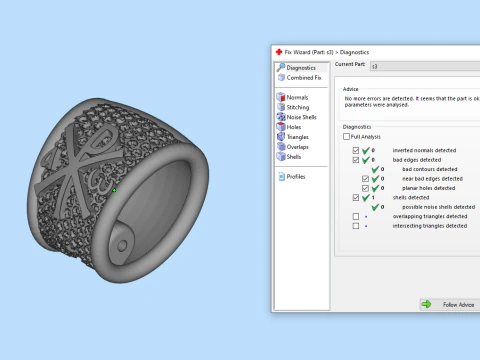Click the 'bad contours detected' label
The image size is (480, 360).
(430, 169)
